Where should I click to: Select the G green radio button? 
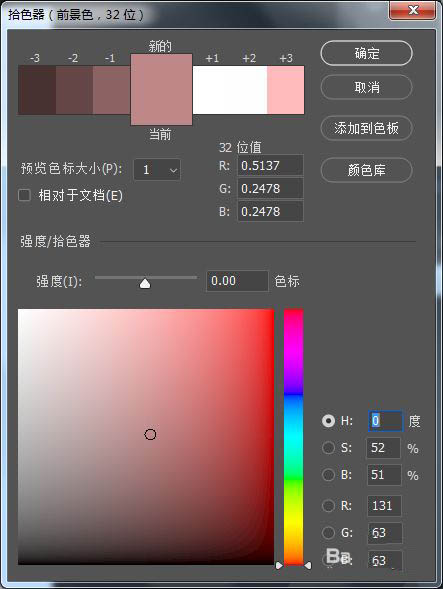point(328,533)
